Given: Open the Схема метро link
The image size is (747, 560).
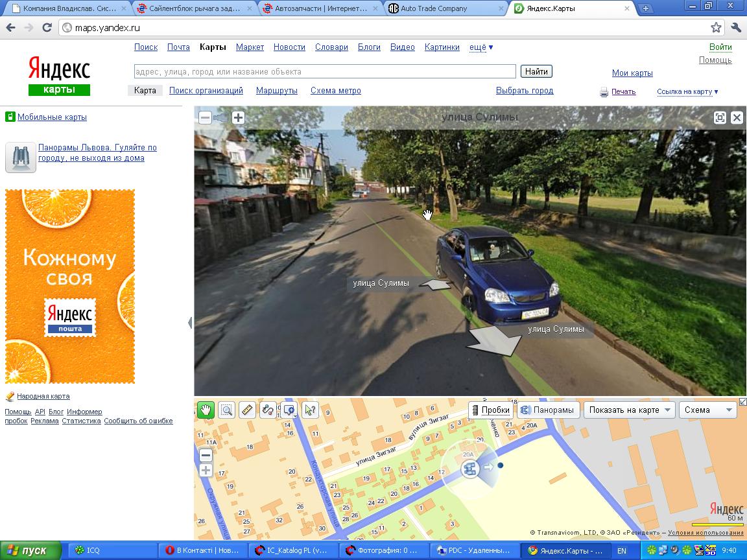Looking at the screenshot, I should pos(336,91).
